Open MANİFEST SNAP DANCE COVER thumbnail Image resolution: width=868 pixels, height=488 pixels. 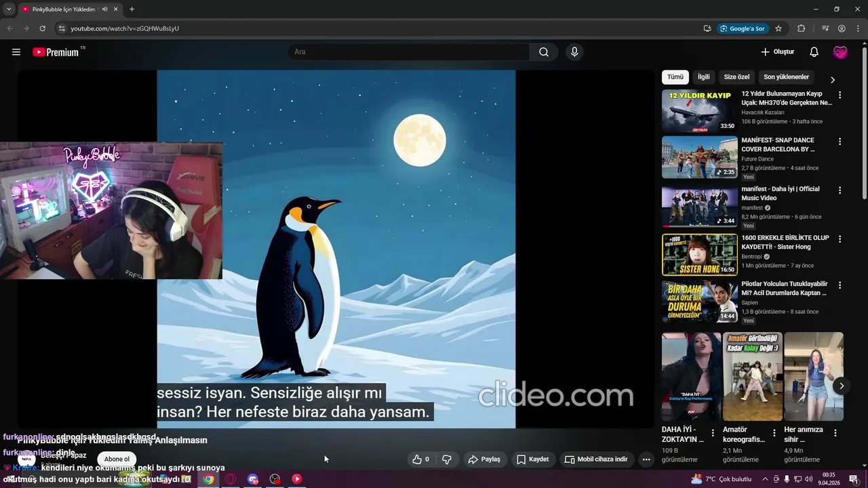(699, 157)
